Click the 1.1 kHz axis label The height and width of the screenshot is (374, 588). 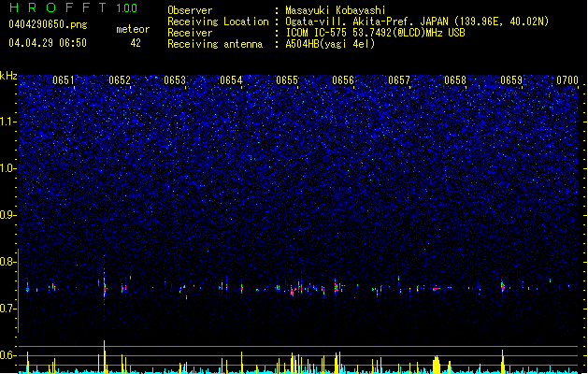pyautogui.click(x=8, y=122)
